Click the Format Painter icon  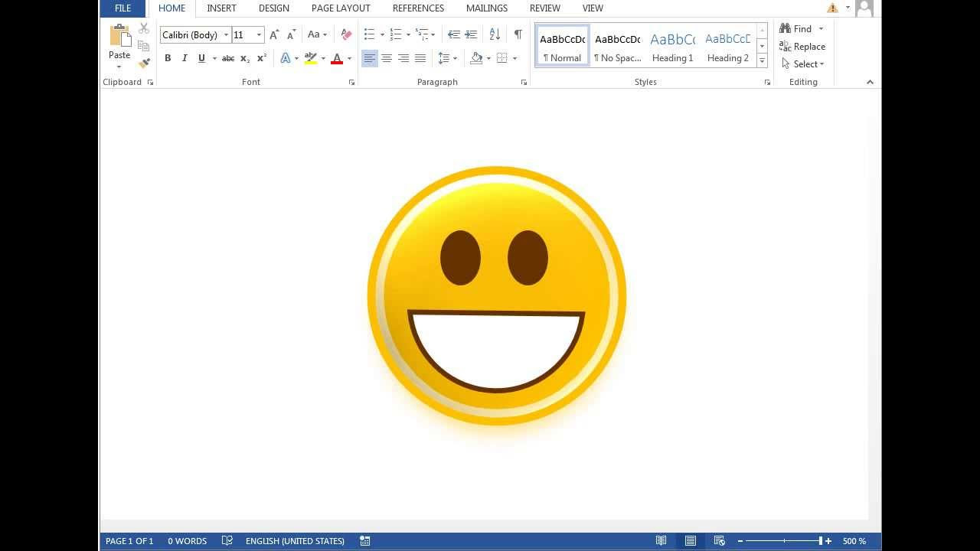coord(143,63)
